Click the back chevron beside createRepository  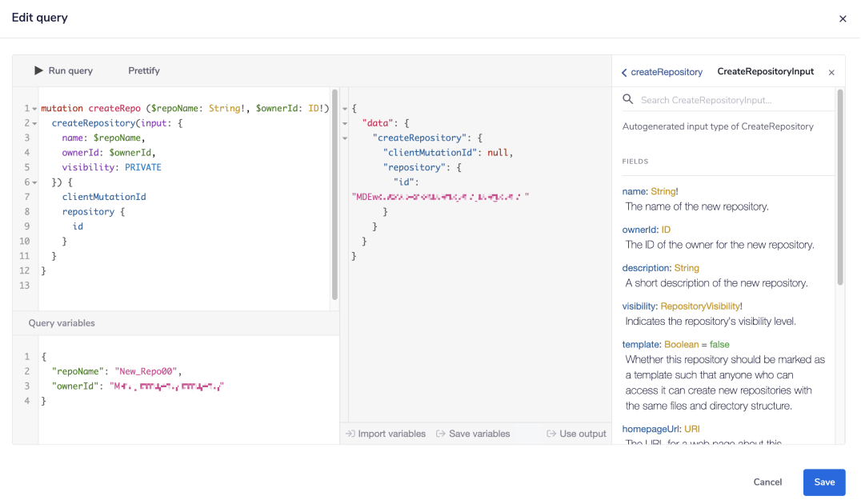[x=623, y=71]
